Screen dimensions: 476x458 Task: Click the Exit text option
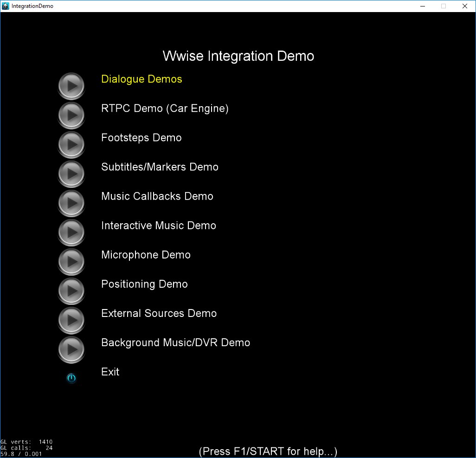[110, 372]
